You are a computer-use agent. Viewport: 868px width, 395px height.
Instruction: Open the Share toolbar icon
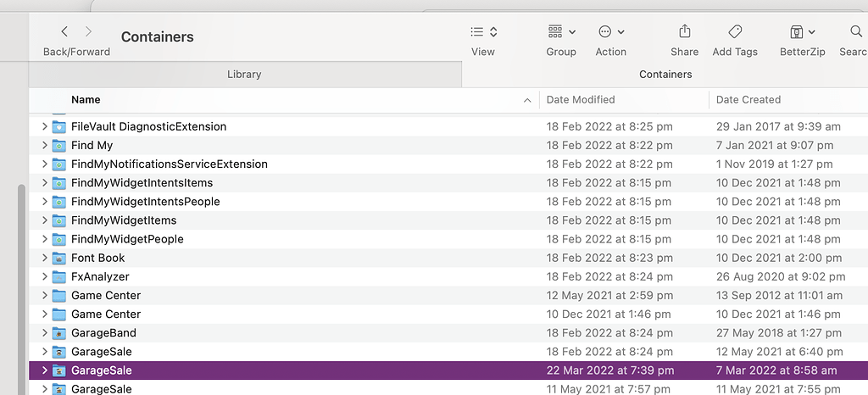(684, 31)
